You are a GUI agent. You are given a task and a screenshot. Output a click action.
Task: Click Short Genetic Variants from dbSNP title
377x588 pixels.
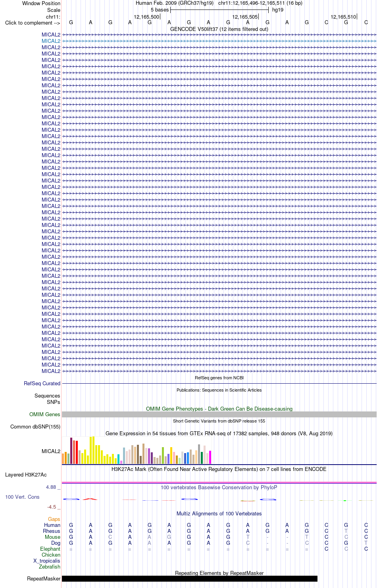click(x=219, y=421)
